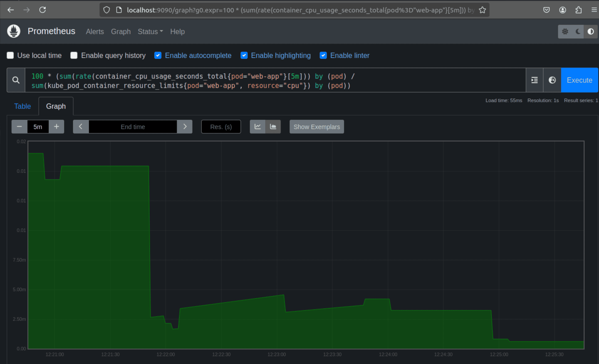Switch to unstacked line graph mode
This screenshot has width=599, height=364.
coord(258,127)
